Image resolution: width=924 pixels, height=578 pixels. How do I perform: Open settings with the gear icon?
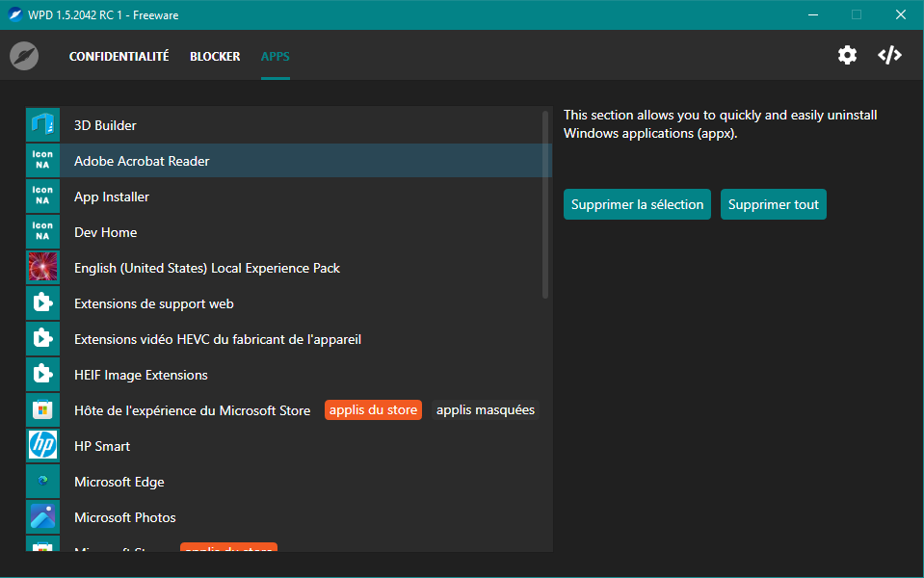(x=847, y=55)
